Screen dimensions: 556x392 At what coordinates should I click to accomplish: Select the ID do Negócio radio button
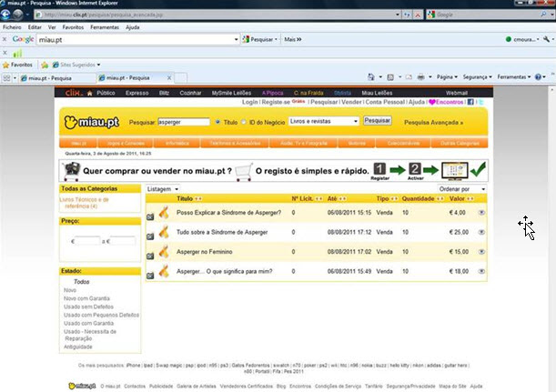(x=242, y=120)
